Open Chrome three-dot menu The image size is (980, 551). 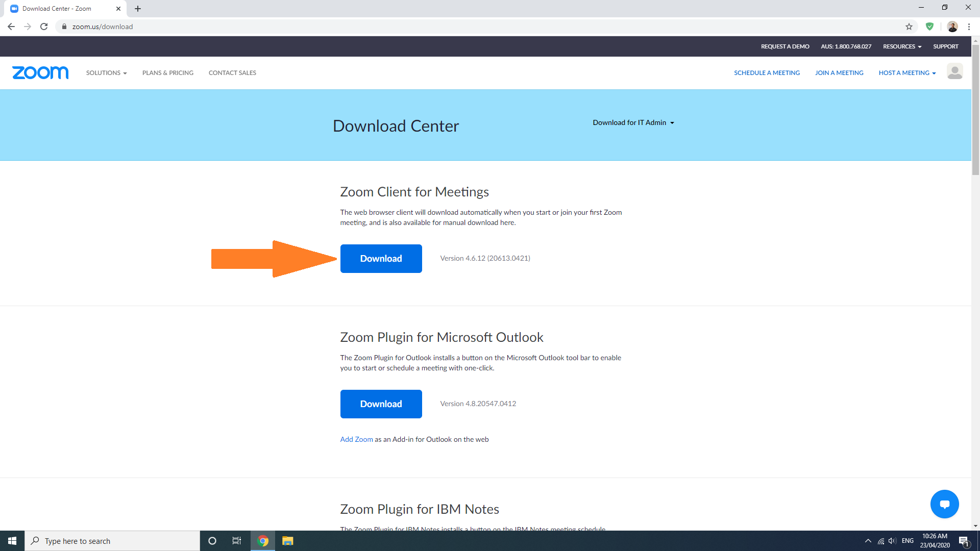pyautogui.click(x=969, y=27)
